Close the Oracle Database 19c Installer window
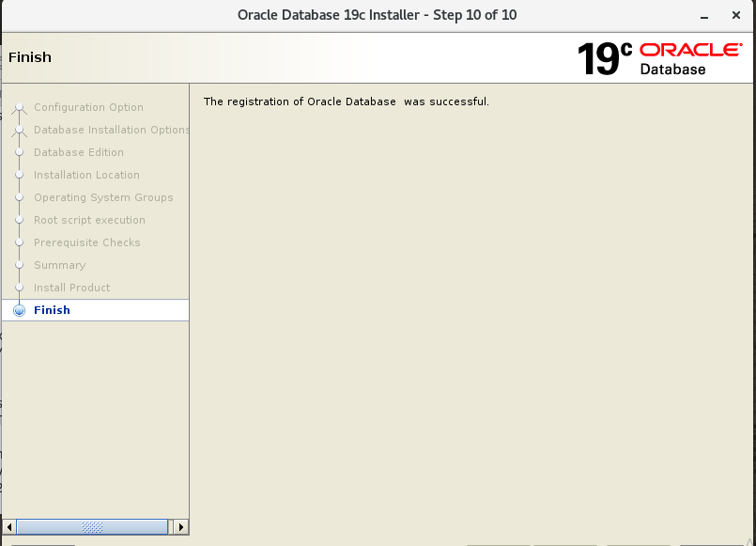This screenshot has width=756, height=546. pyautogui.click(x=735, y=15)
